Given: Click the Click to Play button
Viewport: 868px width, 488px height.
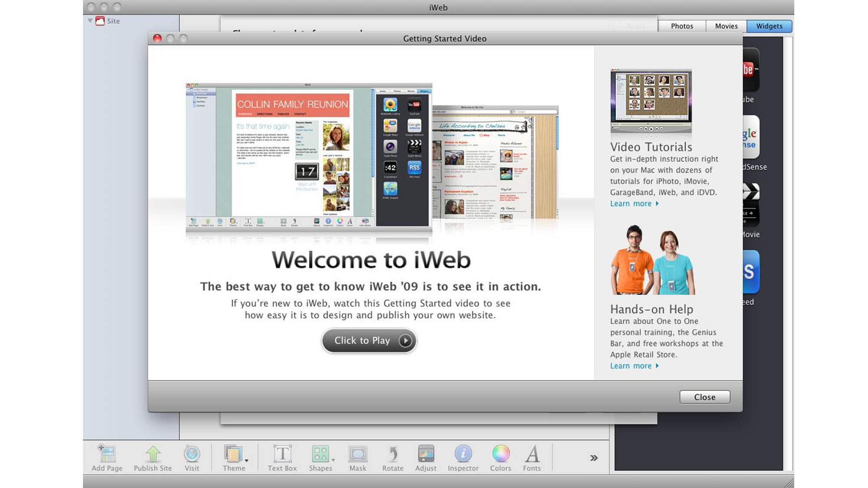Looking at the screenshot, I should click(x=369, y=341).
